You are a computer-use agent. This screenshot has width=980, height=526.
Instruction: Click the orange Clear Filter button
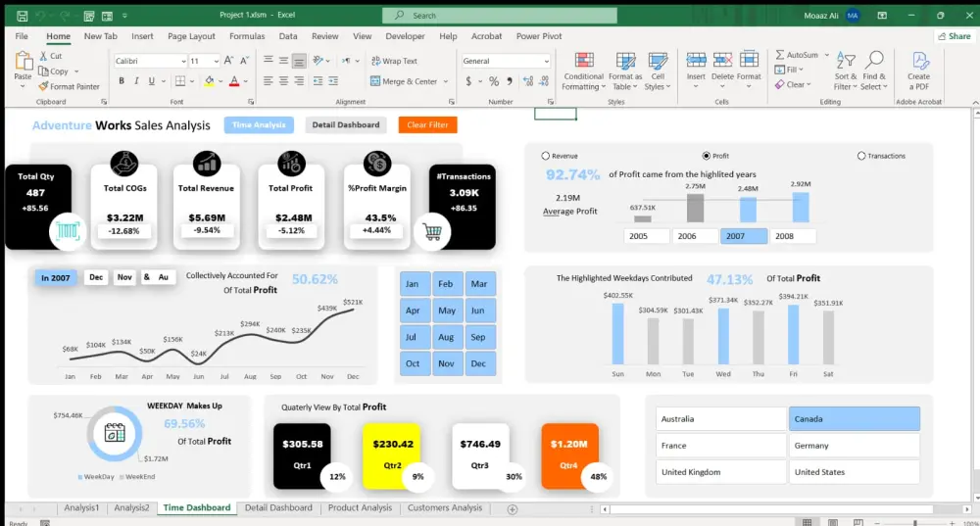[x=428, y=125]
